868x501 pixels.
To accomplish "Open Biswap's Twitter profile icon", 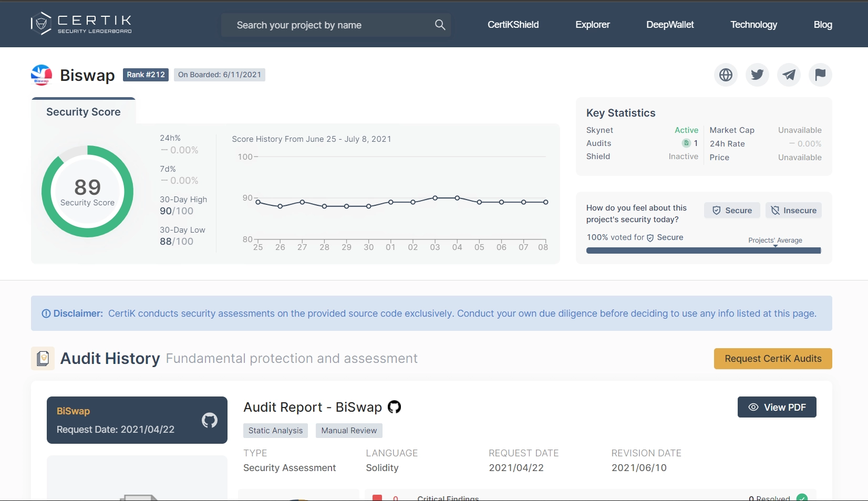I will coord(757,75).
